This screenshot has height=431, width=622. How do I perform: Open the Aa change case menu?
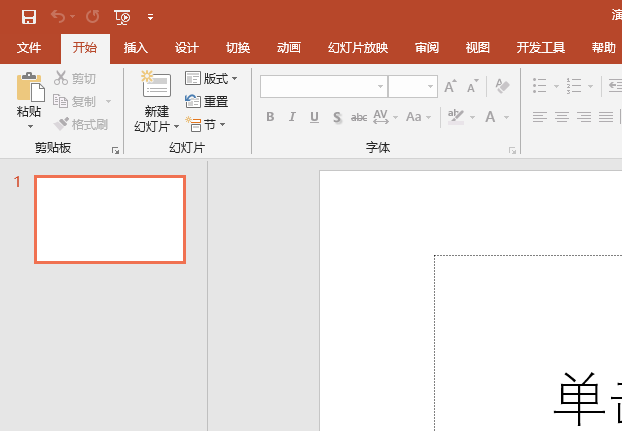(x=418, y=117)
